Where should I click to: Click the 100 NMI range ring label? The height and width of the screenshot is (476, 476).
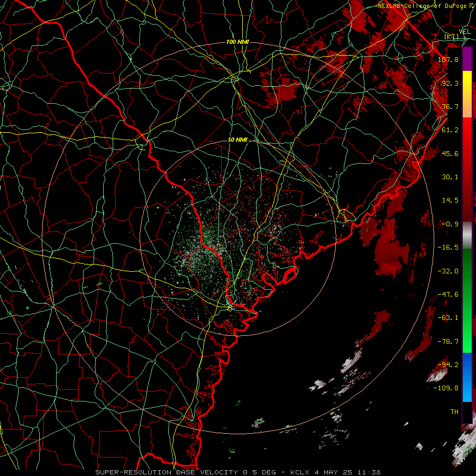[x=237, y=42]
